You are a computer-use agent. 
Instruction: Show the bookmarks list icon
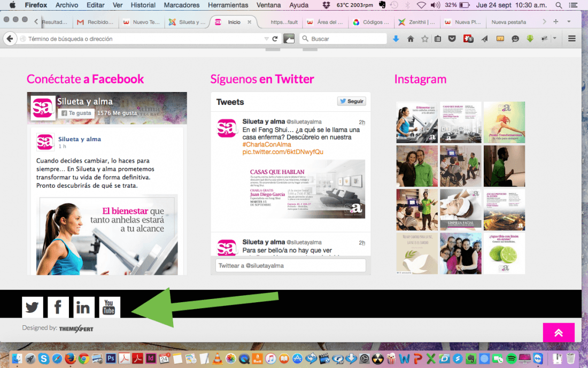pos(438,39)
